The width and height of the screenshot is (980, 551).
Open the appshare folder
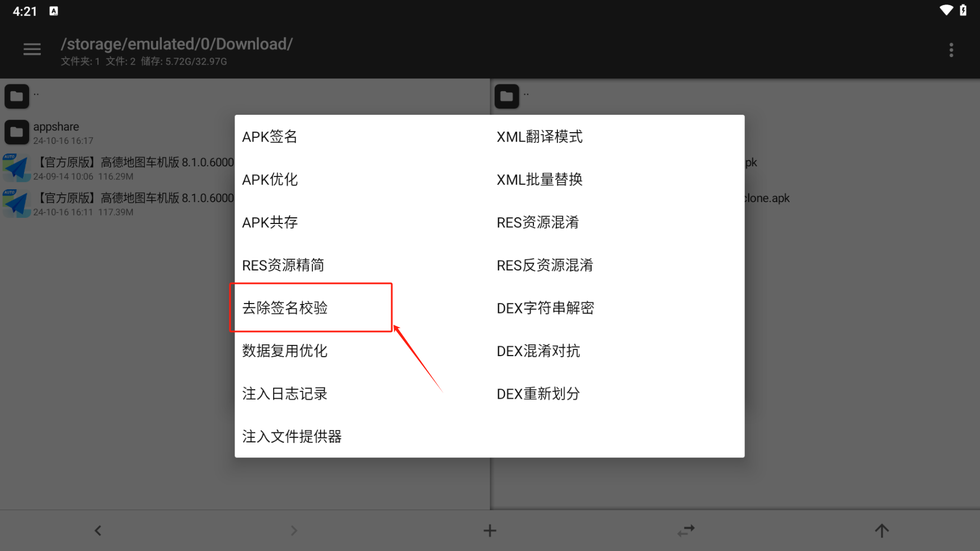pyautogui.click(x=56, y=133)
